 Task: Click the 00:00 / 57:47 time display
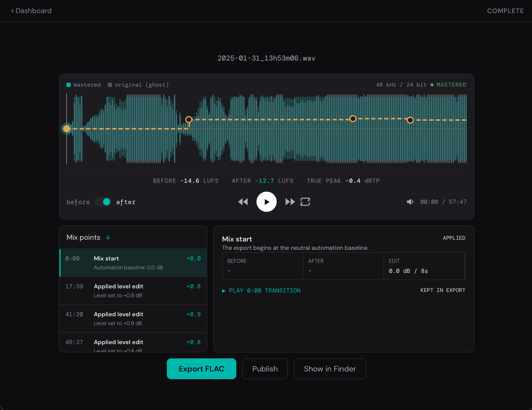(443, 202)
